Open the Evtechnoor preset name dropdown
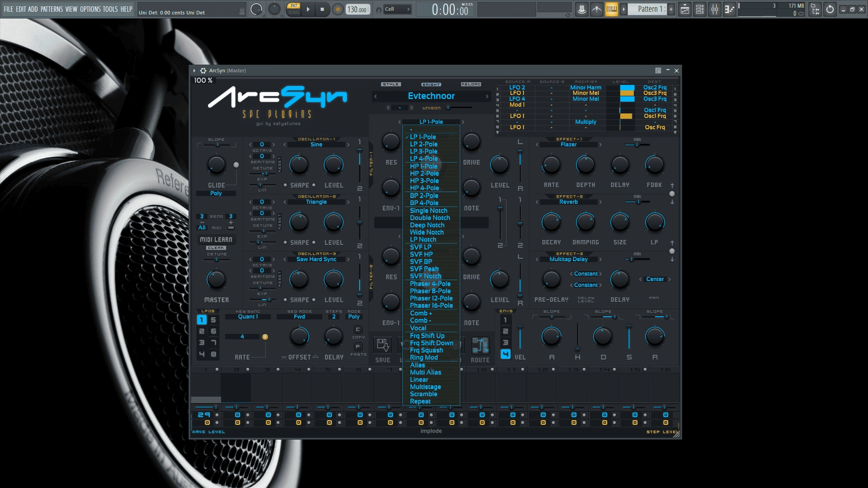Image resolution: width=868 pixels, height=488 pixels. [431, 96]
